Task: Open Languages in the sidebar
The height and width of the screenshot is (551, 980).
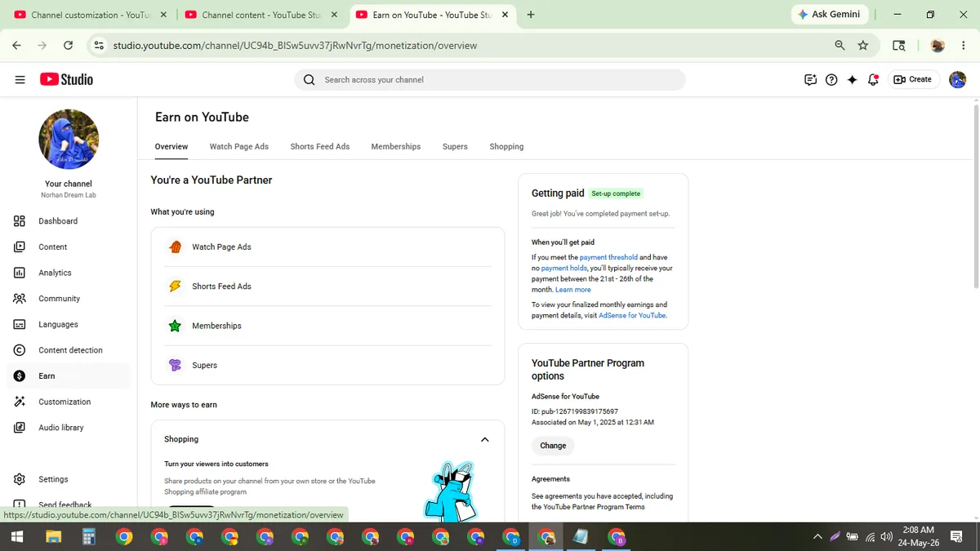Action: tap(69, 324)
